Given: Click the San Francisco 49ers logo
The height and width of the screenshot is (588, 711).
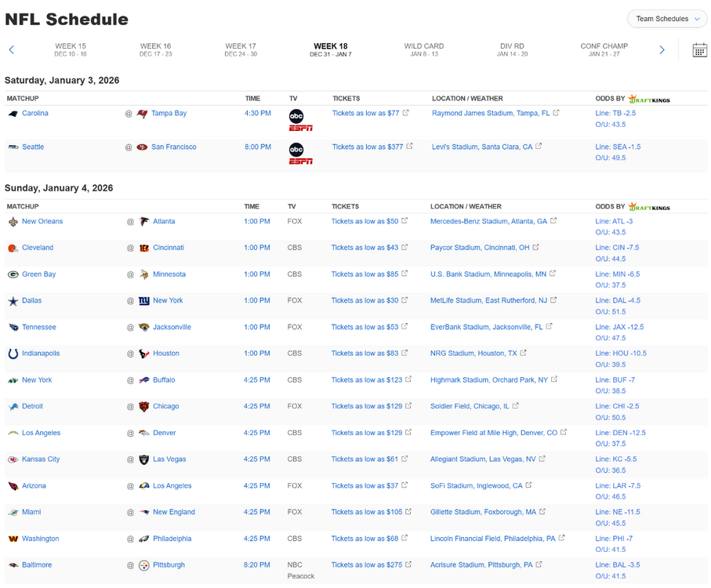Looking at the screenshot, I should coord(143,147).
